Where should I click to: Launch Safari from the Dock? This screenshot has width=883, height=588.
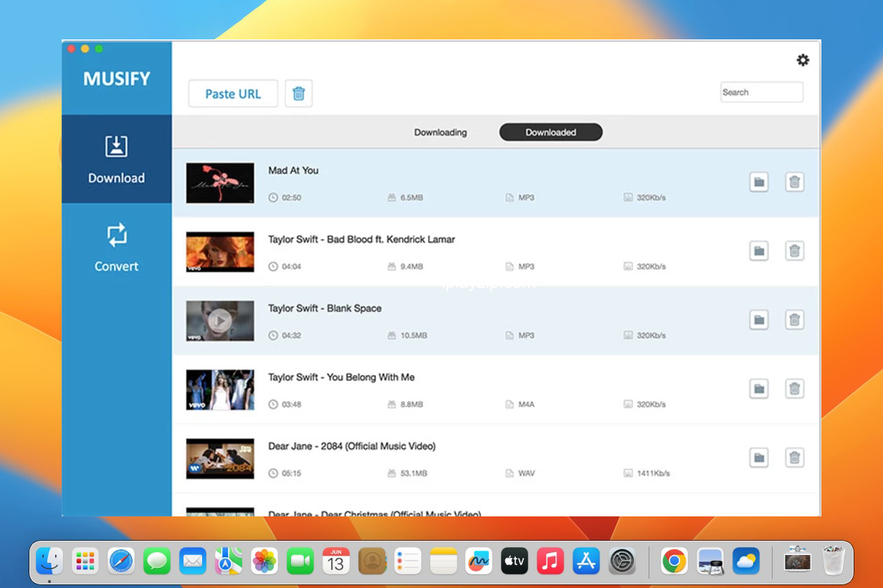(121, 561)
